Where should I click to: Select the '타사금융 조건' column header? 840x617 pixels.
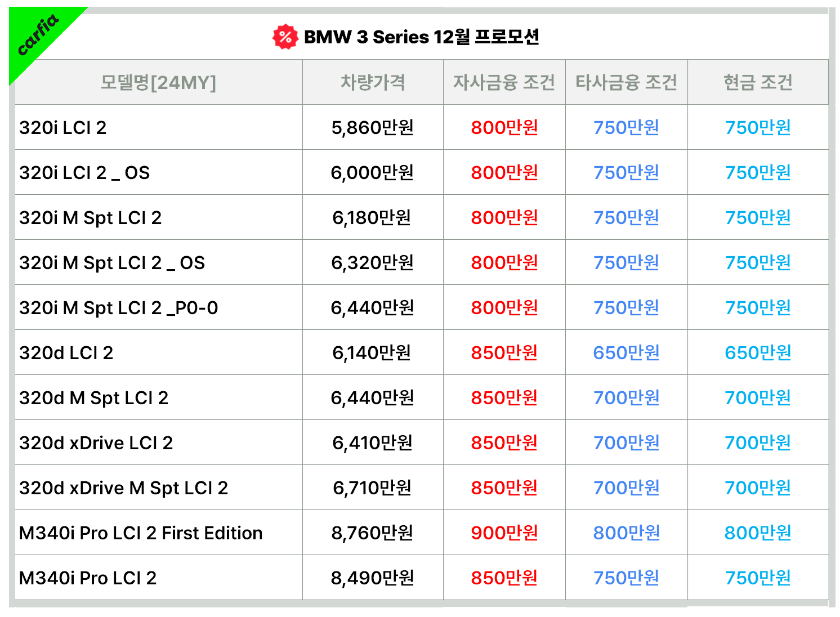(x=626, y=82)
